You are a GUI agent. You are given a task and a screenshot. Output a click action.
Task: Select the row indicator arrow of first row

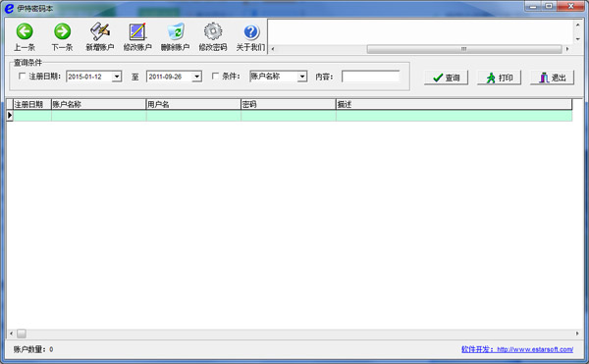click(10, 116)
